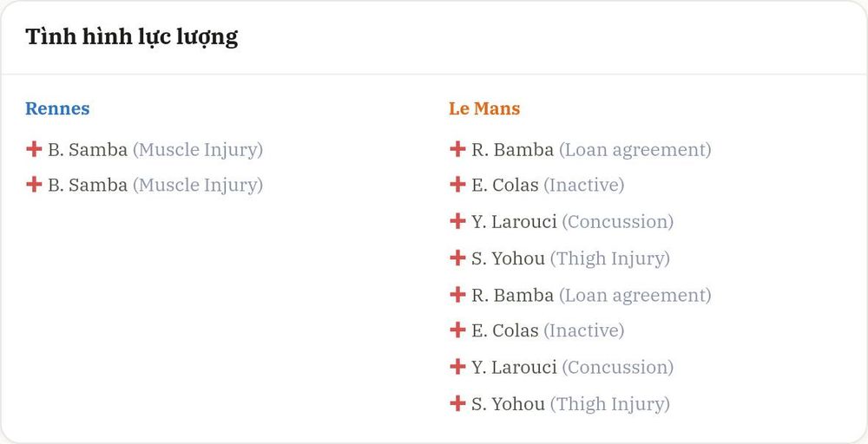
Task: Click the 'Tình hình lực lượng' title
Action: point(132,37)
